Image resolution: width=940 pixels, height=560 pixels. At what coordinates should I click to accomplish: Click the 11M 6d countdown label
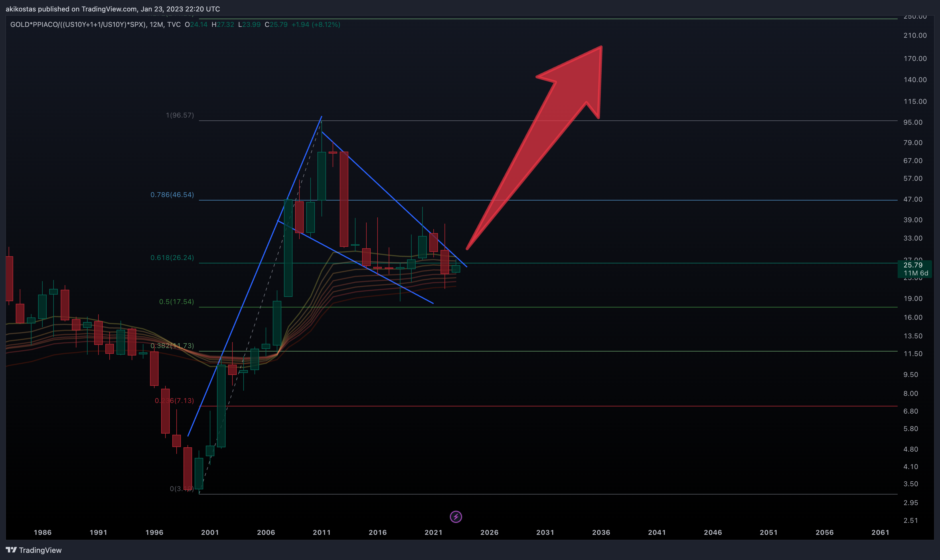coord(916,273)
